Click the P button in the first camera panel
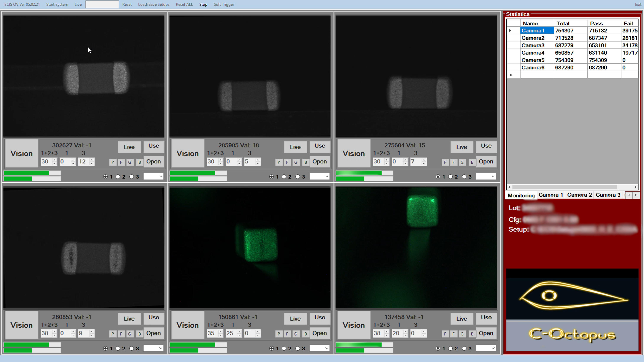The image size is (644, 362). click(x=112, y=162)
